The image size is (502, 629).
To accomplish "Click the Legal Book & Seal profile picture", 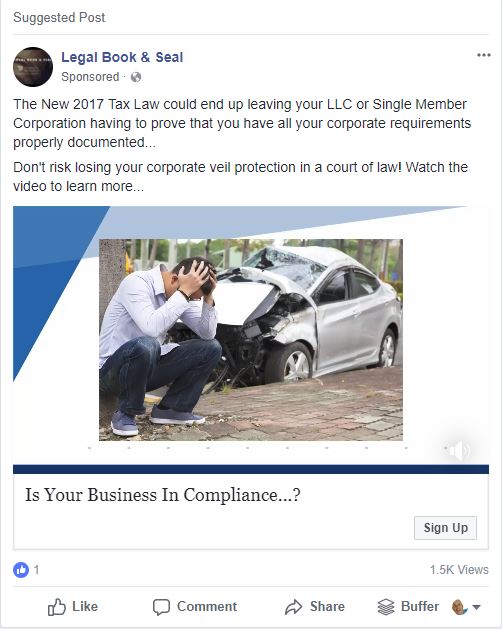I will (33, 67).
